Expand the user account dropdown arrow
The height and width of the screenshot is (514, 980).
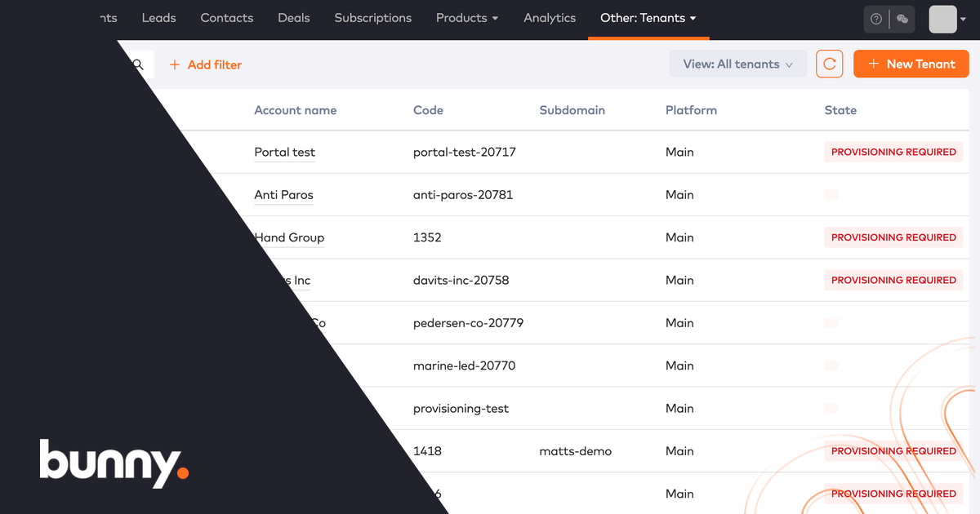tap(964, 19)
